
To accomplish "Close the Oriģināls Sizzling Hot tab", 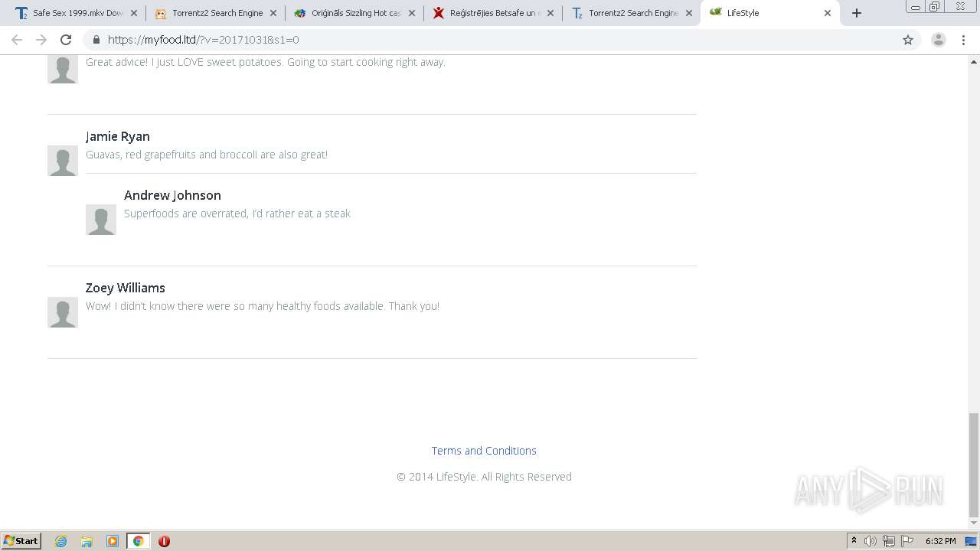I will pos(412,13).
